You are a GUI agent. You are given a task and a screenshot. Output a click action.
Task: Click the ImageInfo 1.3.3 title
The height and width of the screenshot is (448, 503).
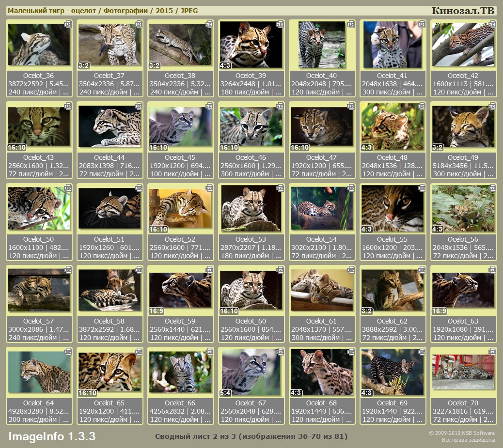click(x=52, y=436)
